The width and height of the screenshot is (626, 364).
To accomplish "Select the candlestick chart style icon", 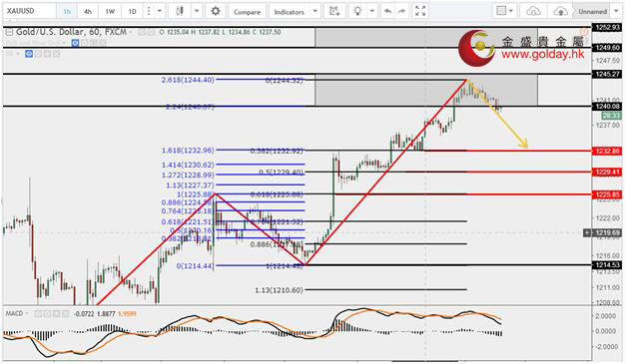I will click(180, 11).
